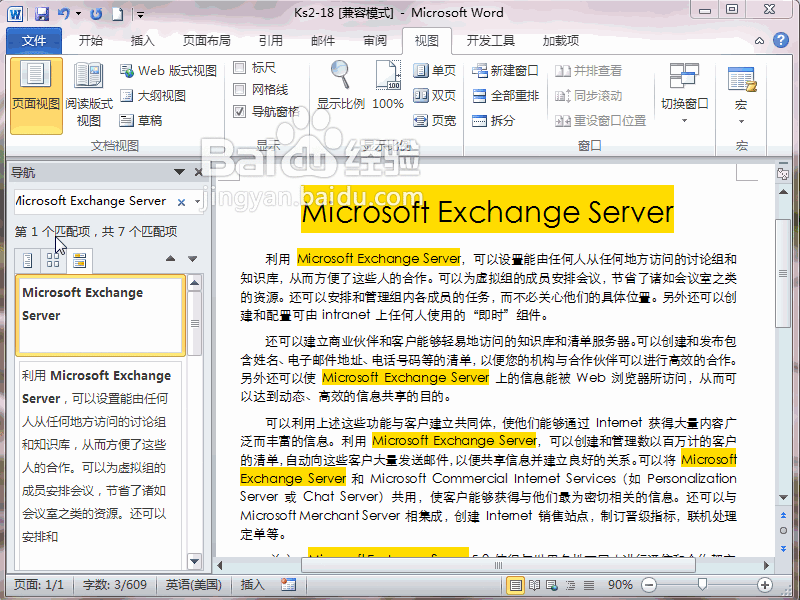The image size is (800, 600).
Task: Click zoom in plus button
Action: pos(765,585)
